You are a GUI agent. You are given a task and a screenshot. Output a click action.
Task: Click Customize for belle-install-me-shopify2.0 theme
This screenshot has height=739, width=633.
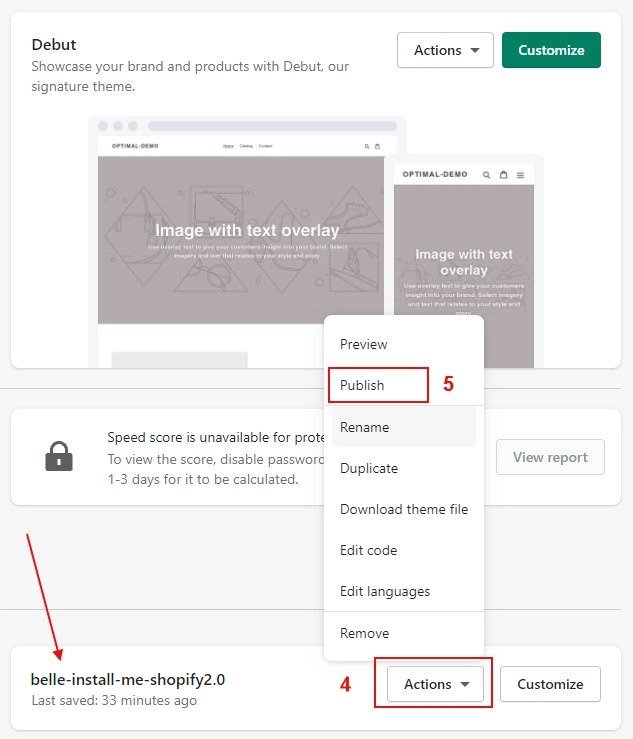[x=550, y=683]
